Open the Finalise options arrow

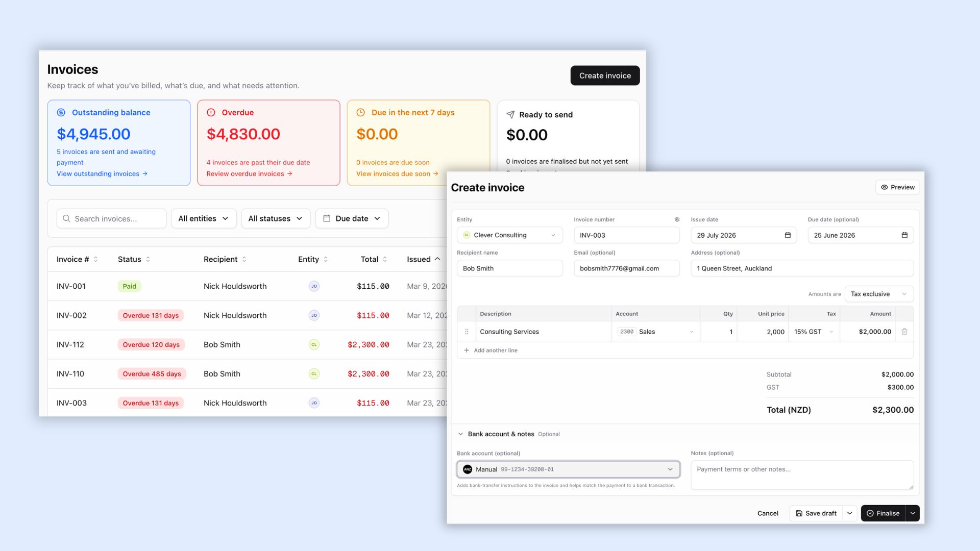(x=913, y=513)
